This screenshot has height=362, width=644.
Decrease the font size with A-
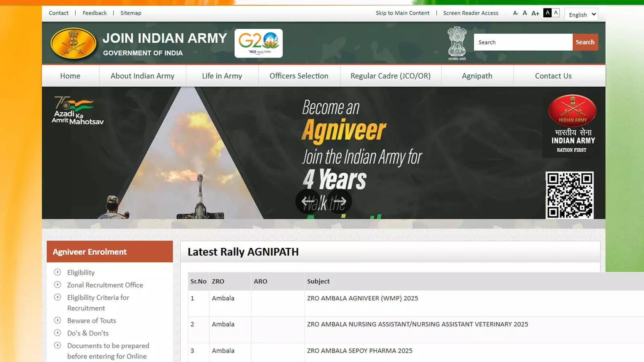[516, 13]
